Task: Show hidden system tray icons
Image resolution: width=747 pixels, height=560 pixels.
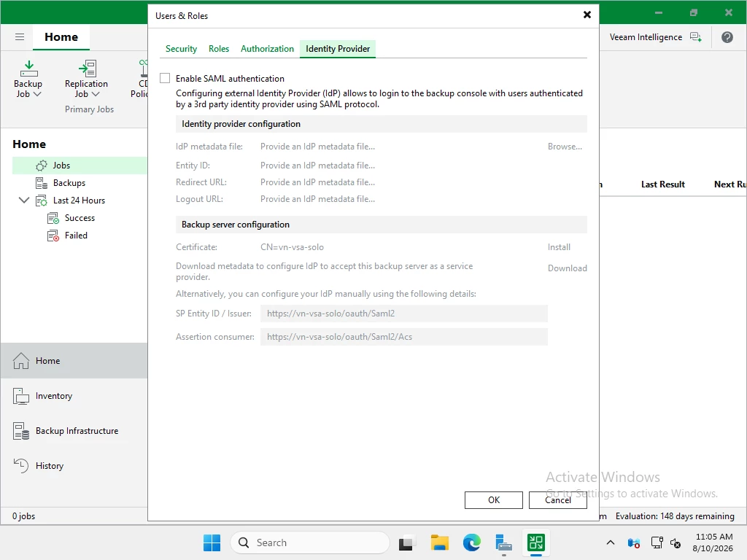Action: (x=611, y=542)
